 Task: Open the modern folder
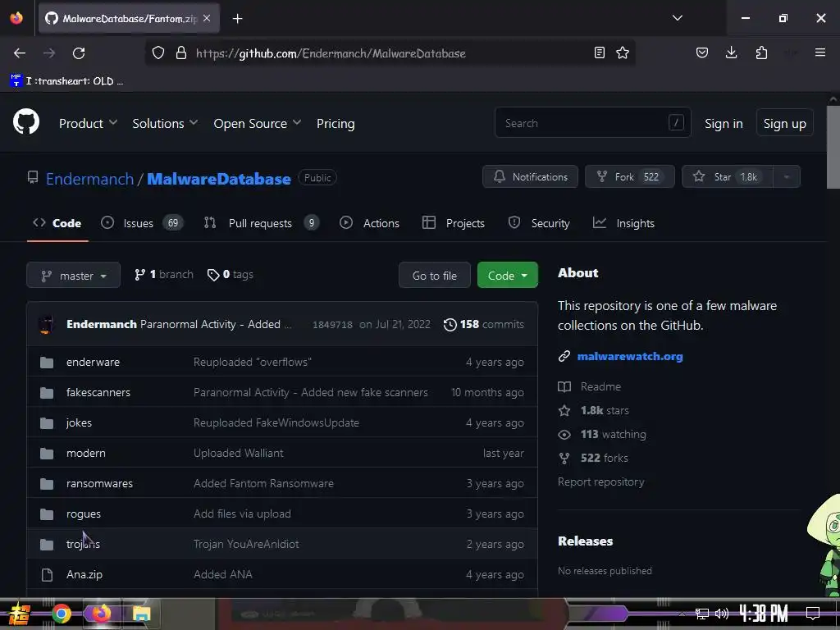coord(85,453)
